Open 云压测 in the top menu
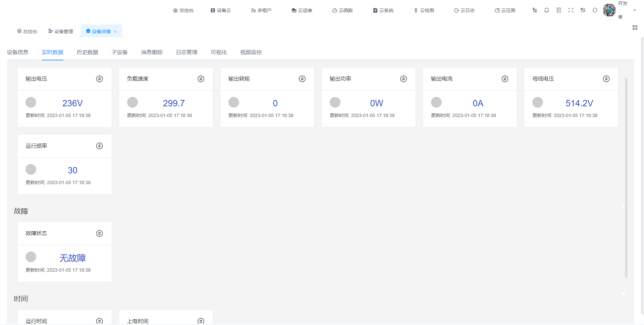The width and height of the screenshot is (644, 325). pyautogui.click(x=505, y=10)
